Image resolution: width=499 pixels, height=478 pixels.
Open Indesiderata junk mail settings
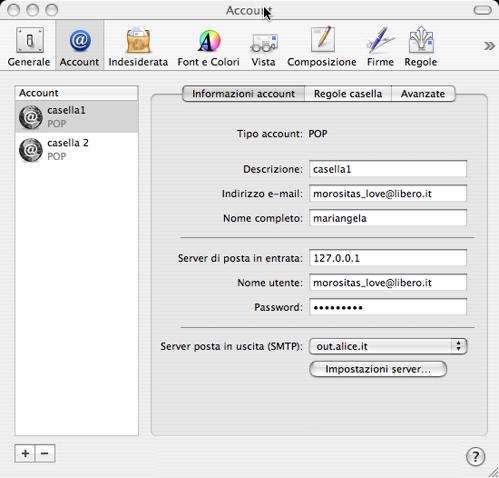point(138,47)
